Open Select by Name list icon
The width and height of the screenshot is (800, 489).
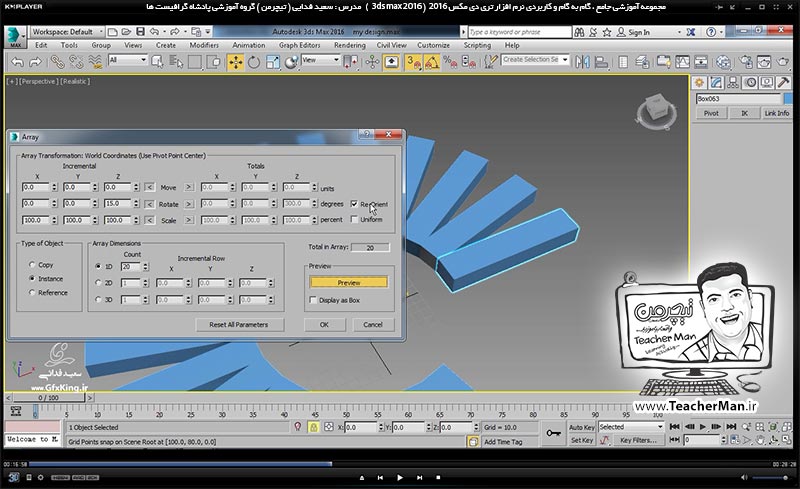coord(176,62)
